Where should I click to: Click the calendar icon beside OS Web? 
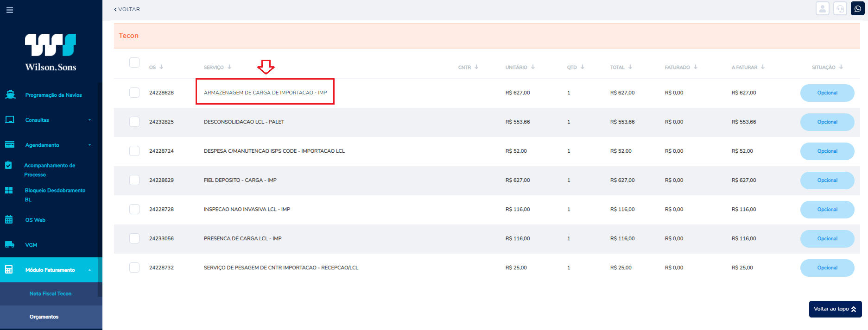pyautogui.click(x=9, y=219)
